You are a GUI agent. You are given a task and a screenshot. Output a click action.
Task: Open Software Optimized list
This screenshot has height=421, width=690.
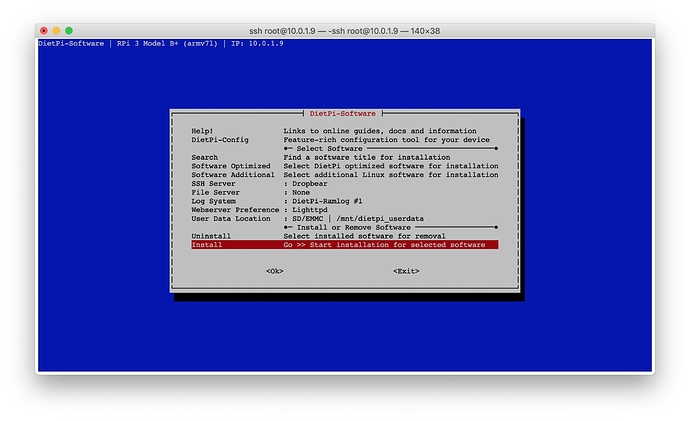231,166
